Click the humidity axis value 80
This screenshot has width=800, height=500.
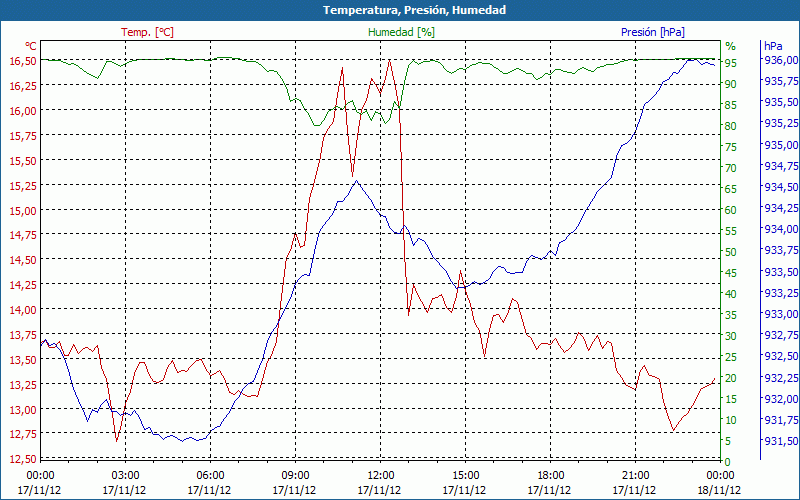(731, 126)
